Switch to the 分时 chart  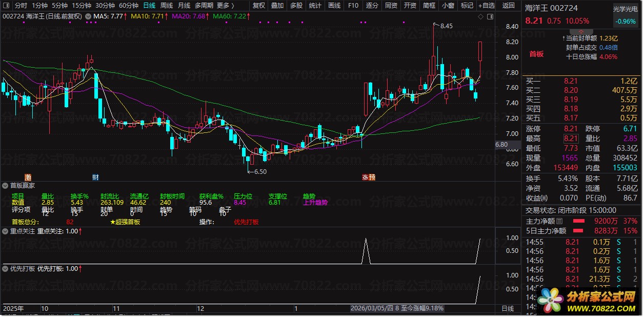click(21, 6)
